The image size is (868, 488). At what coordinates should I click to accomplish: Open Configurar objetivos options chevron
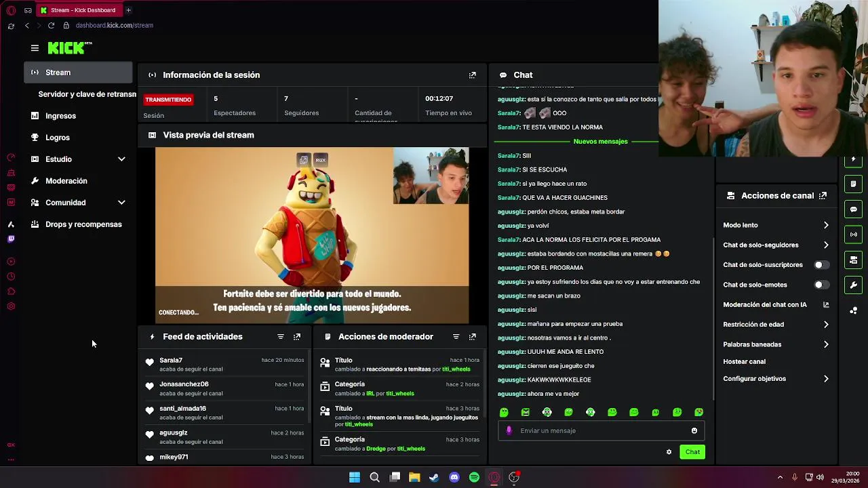(x=826, y=379)
